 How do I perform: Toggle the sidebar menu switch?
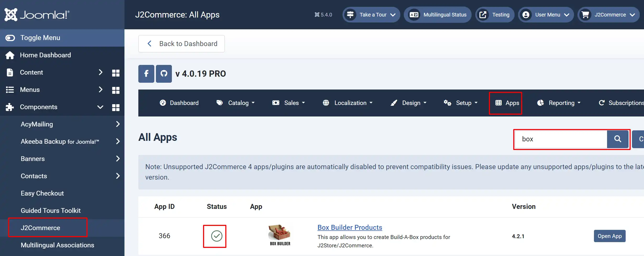click(x=10, y=38)
